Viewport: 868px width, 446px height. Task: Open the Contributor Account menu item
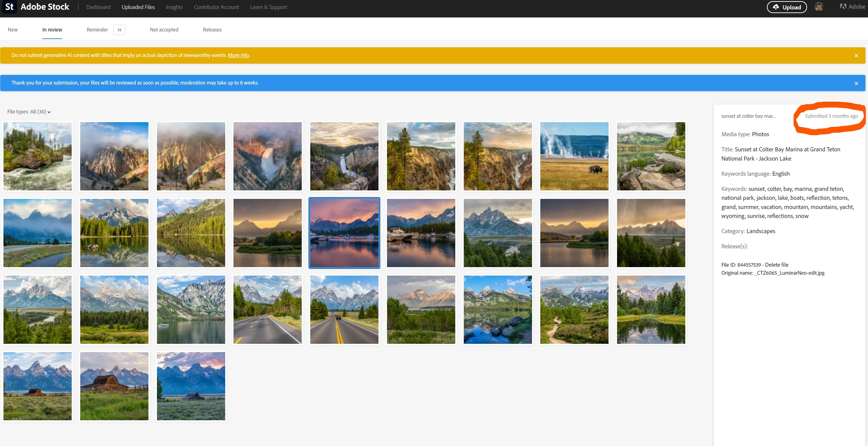pyautogui.click(x=216, y=7)
